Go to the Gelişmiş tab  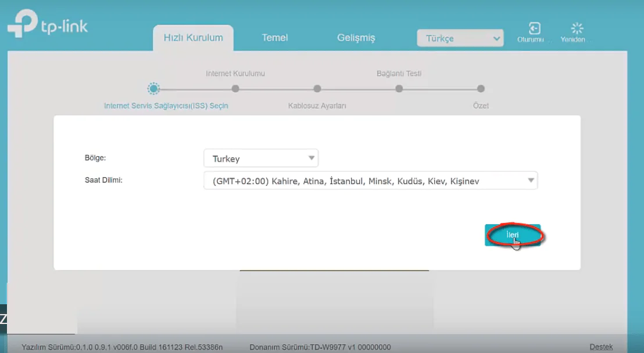(356, 38)
